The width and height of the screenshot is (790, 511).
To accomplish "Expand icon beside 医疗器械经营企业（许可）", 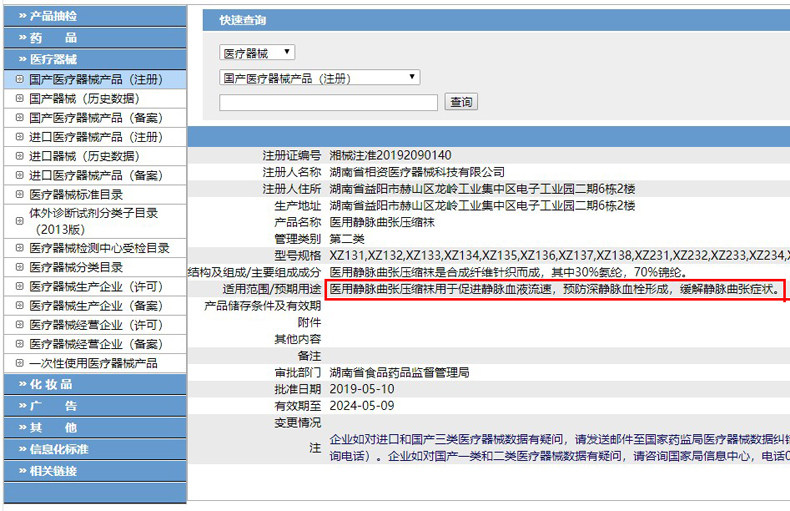I will pyautogui.click(x=20, y=324).
